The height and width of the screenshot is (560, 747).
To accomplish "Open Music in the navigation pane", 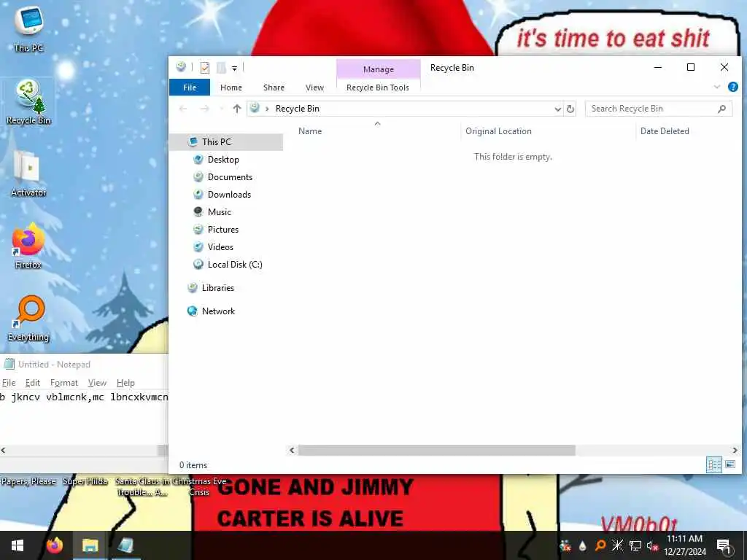I will [219, 212].
